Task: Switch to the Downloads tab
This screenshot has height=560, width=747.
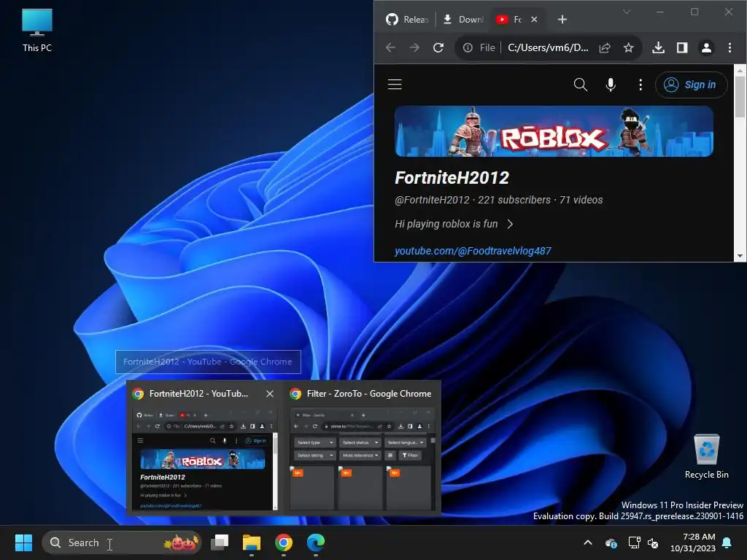Action: [x=463, y=20]
